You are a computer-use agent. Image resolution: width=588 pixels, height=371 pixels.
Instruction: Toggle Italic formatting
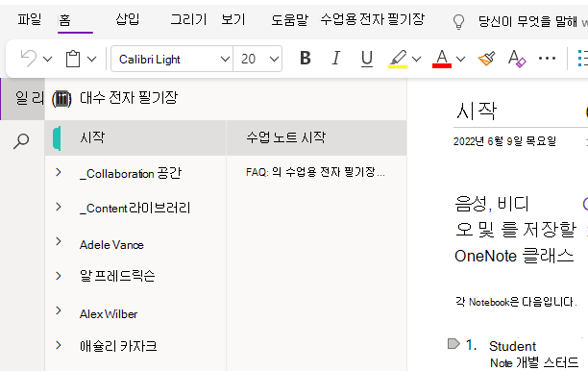(336, 58)
